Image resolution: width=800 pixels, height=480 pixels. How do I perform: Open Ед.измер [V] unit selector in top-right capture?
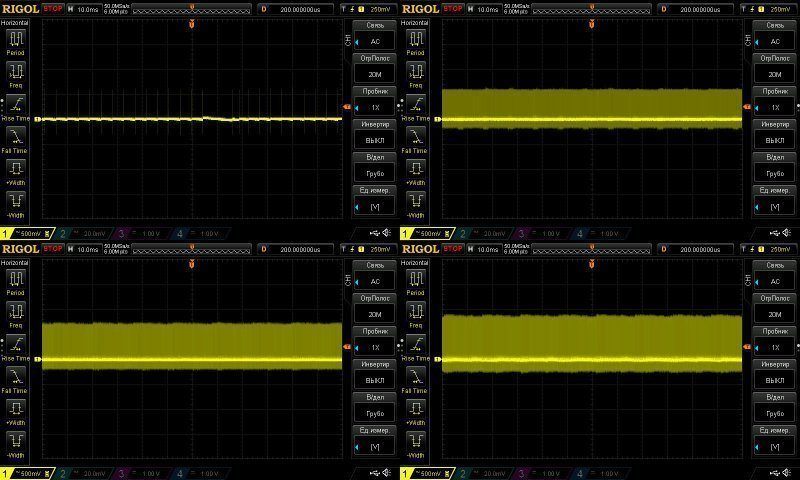[x=774, y=201]
